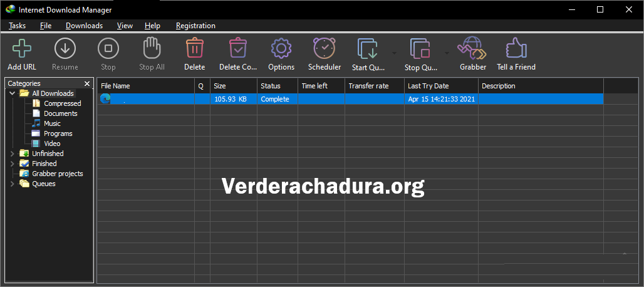This screenshot has width=644, height=287.
Task: Click the Internet Download Manager title bar icon
Action: coord(11,9)
